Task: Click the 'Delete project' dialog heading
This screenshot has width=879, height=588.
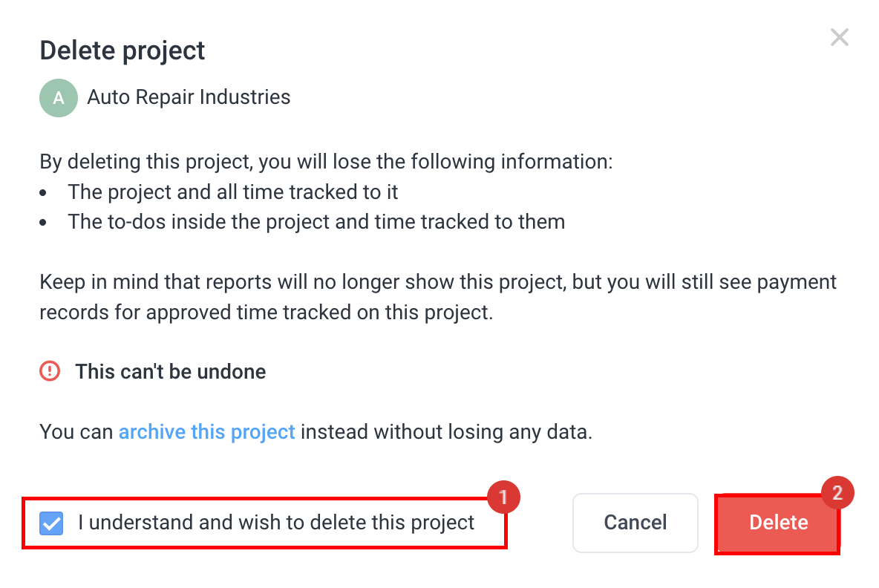Action: pyautogui.click(x=122, y=50)
